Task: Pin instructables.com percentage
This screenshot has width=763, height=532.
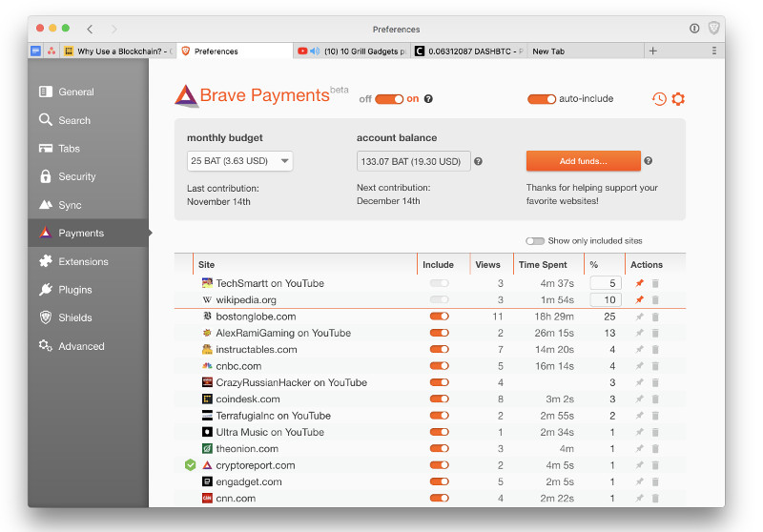Action: coord(639,349)
